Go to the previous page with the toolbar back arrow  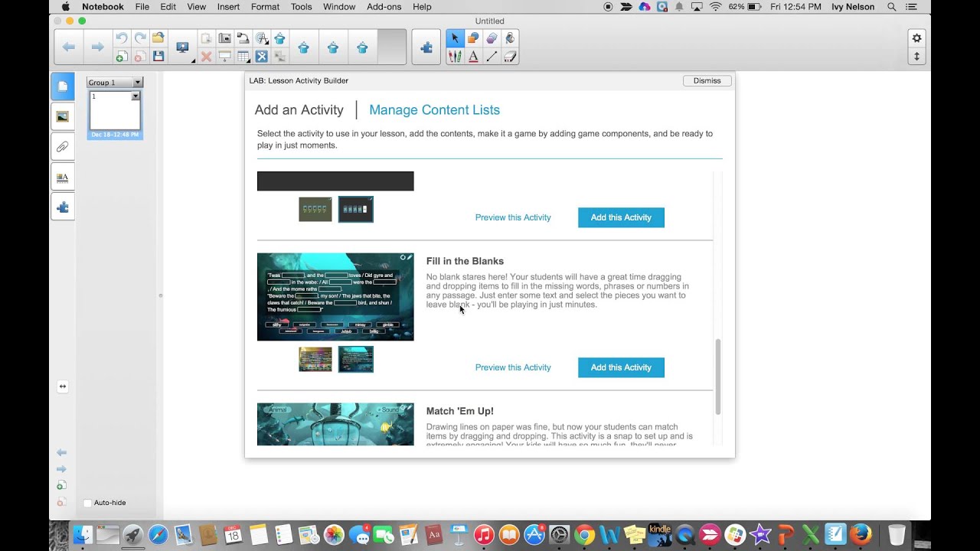(x=68, y=47)
